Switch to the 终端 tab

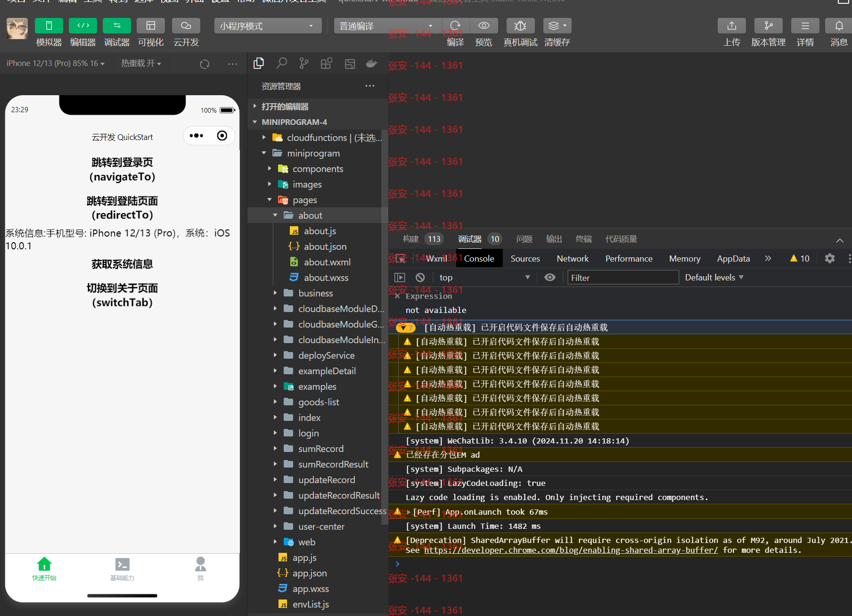coord(584,239)
